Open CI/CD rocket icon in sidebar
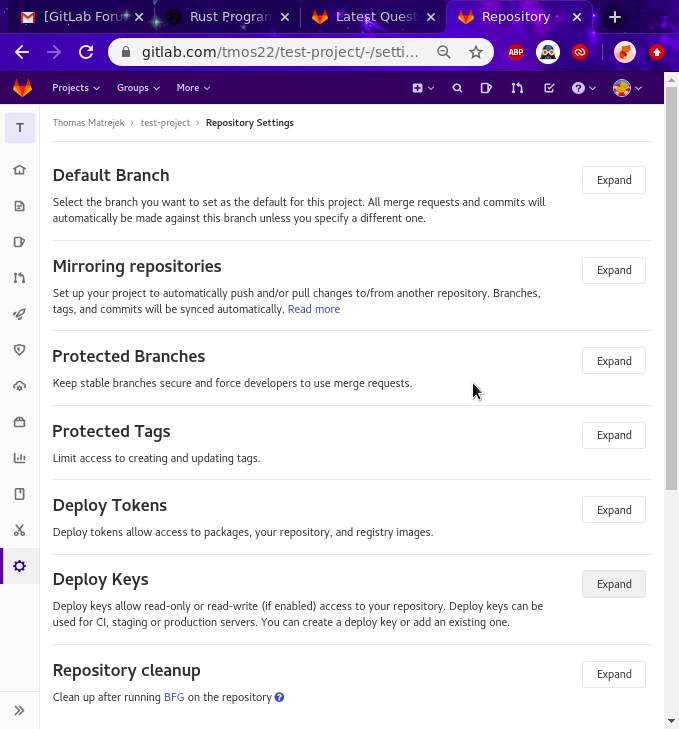 (19, 314)
